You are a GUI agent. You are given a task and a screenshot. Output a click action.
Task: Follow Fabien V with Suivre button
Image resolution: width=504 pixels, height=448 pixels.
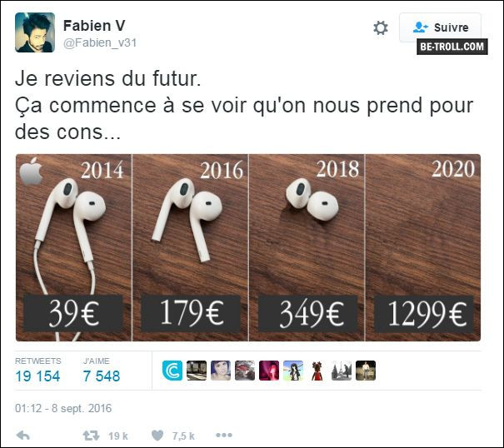(440, 27)
